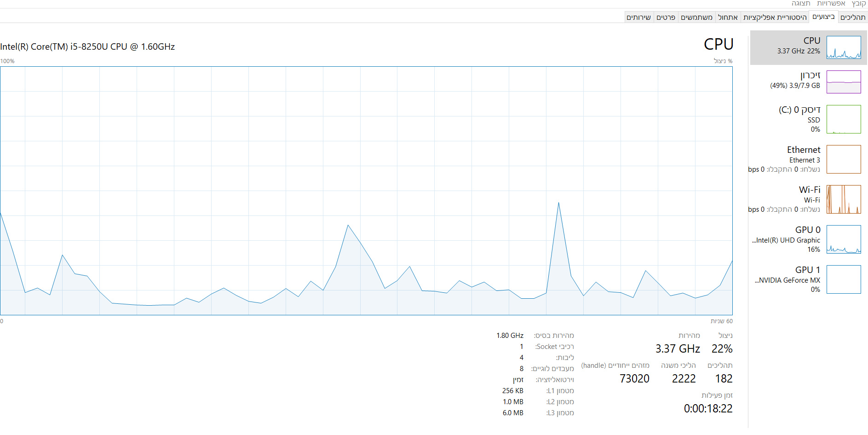Switch to the ביצועים tab
The width and height of the screenshot is (868, 435).
(x=823, y=17)
